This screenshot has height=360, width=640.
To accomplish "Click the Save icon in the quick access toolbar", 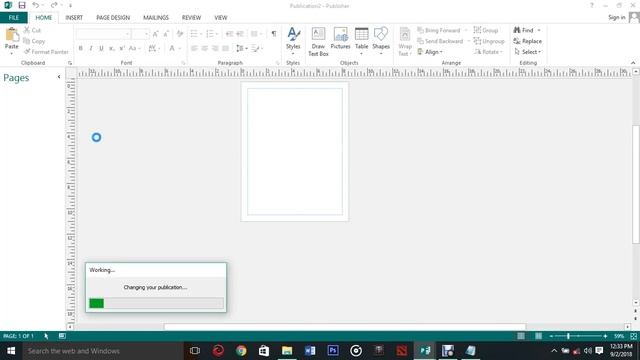I will (x=22, y=5).
